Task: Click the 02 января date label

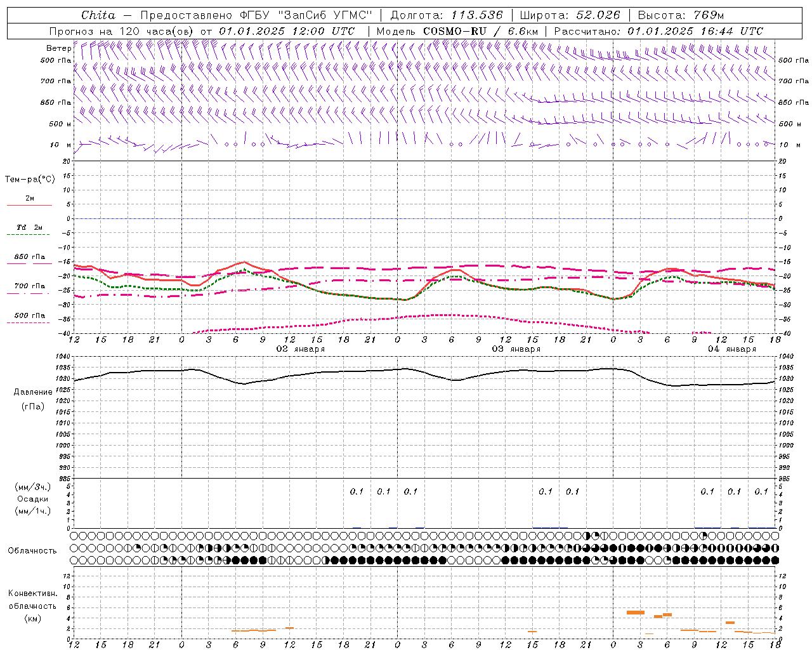Action: (x=301, y=349)
